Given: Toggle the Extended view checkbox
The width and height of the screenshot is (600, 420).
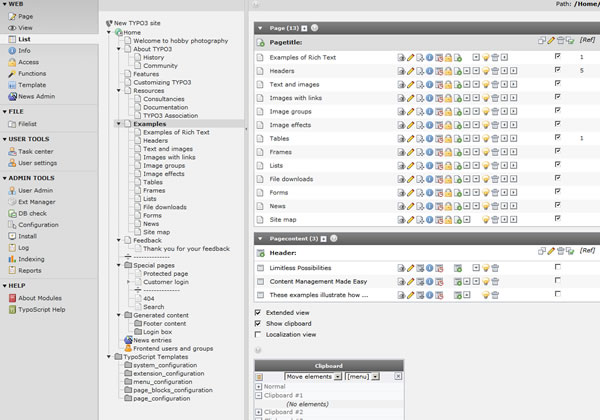Looking at the screenshot, I should (259, 313).
